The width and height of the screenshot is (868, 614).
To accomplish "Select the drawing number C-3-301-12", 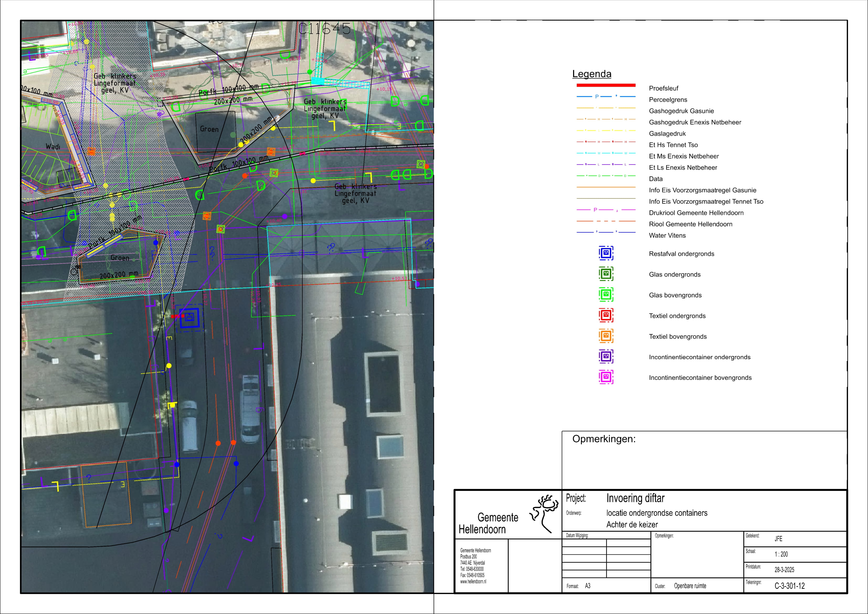I will [x=789, y=586].
